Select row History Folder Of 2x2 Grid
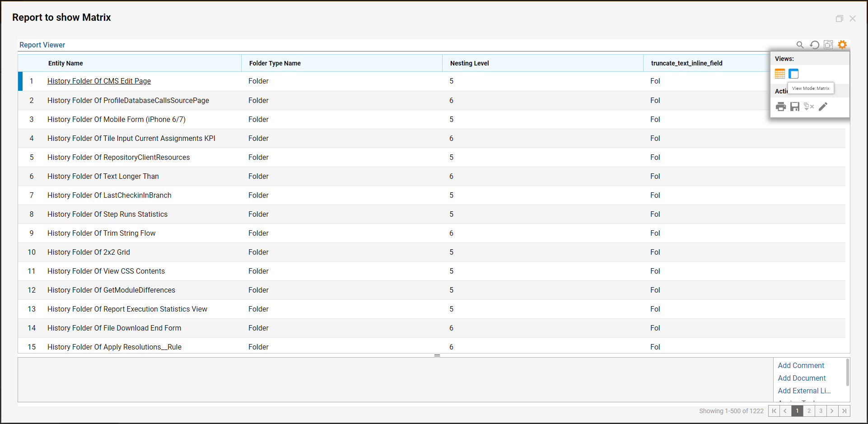Screen dimensions: 868x424 click(x=432, y=252)
